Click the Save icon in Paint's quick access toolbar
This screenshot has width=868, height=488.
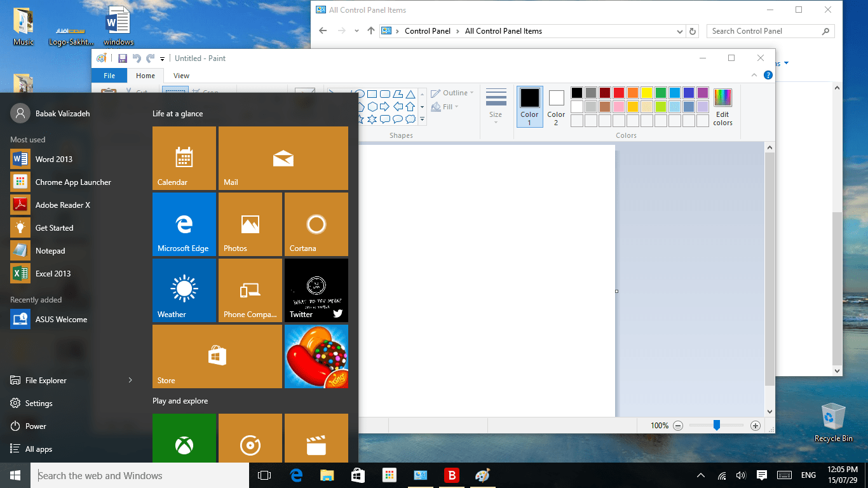click(x=123, y=58)
